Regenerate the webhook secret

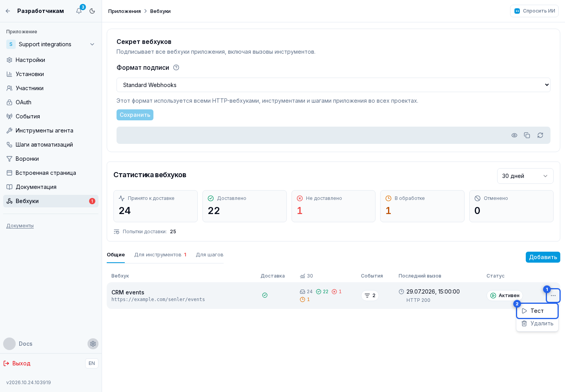pyautogui.click(x=540, y=135)
